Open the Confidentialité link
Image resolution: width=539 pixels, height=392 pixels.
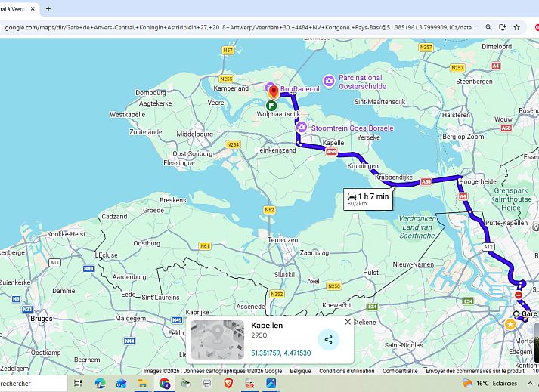click(400, 371)
